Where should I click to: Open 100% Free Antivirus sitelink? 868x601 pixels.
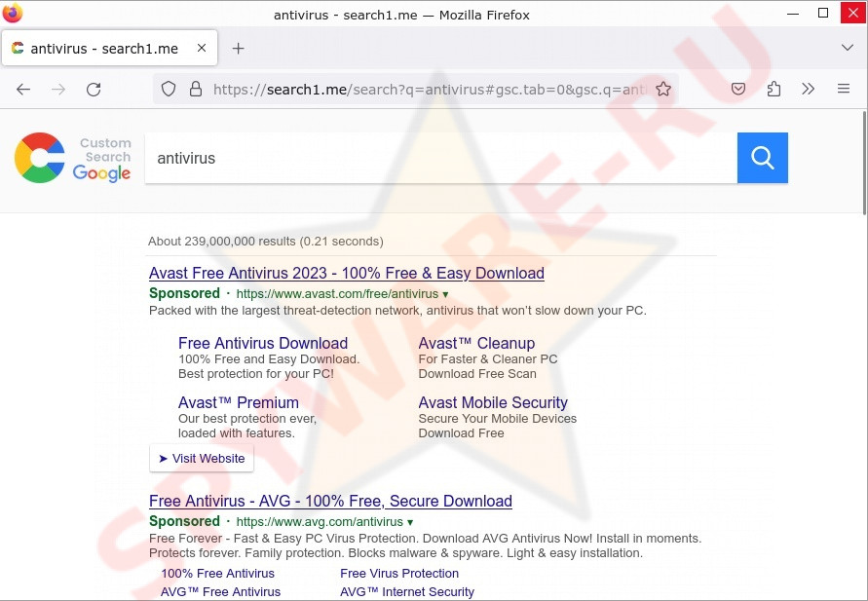[x=217, y=574]
